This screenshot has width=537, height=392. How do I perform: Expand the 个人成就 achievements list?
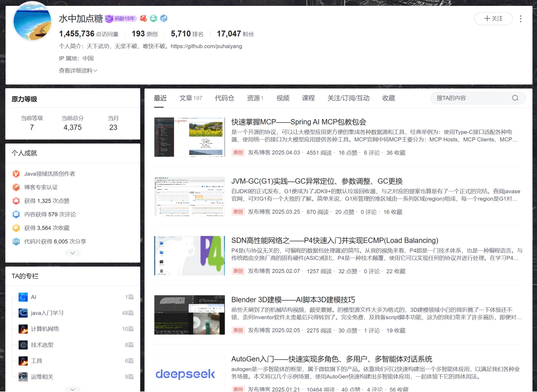(x=72, y=253)
